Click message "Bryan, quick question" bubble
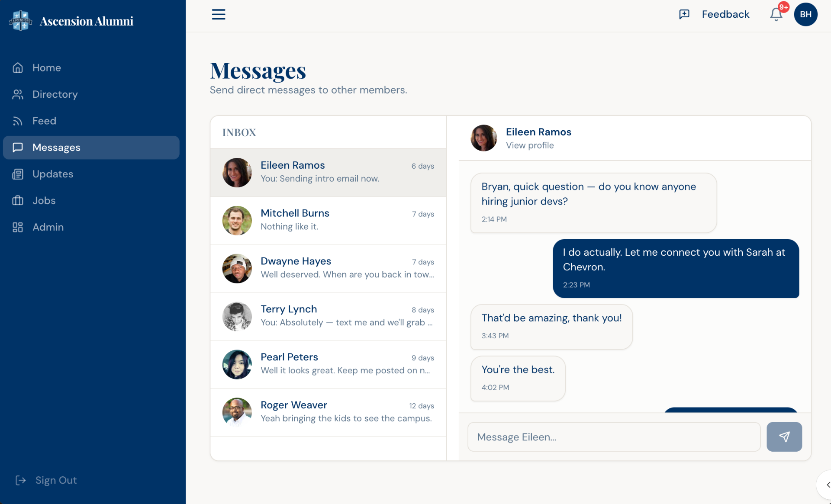 pyautogui.click(x=593, y=203)
